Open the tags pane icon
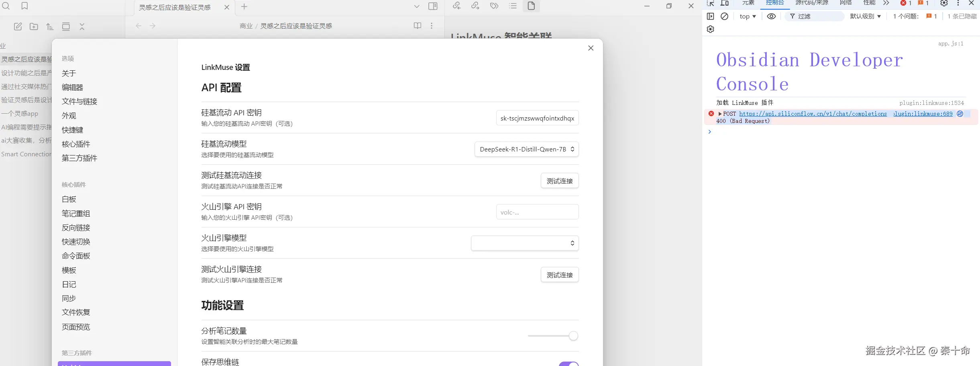The width and height of the screenshot is (980, 366). 494,6
